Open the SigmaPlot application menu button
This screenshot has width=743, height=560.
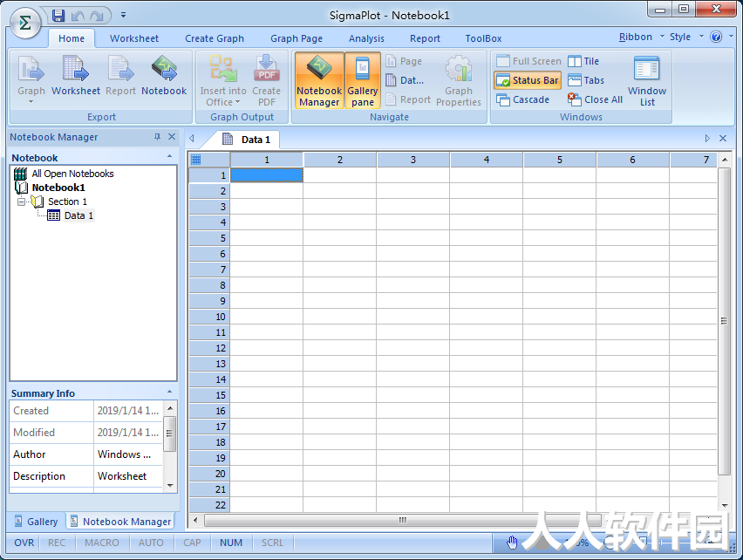(25, 23)
